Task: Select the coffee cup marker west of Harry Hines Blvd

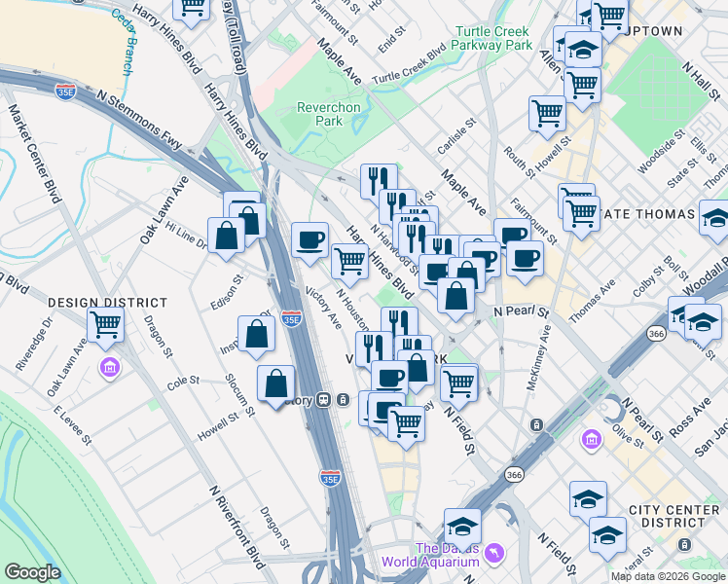Action: [x=310, y=240]
